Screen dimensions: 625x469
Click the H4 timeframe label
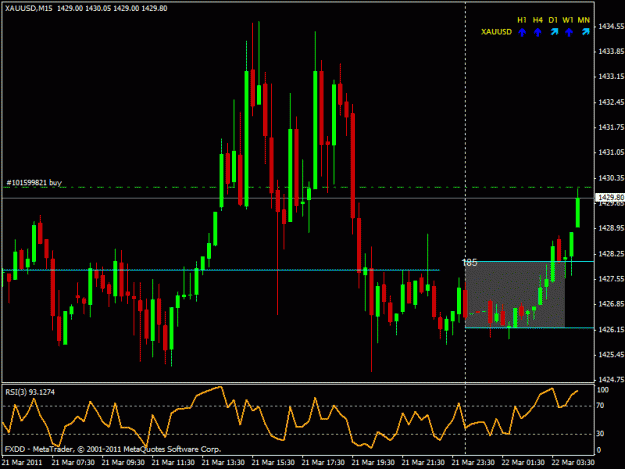pos(538,20)
